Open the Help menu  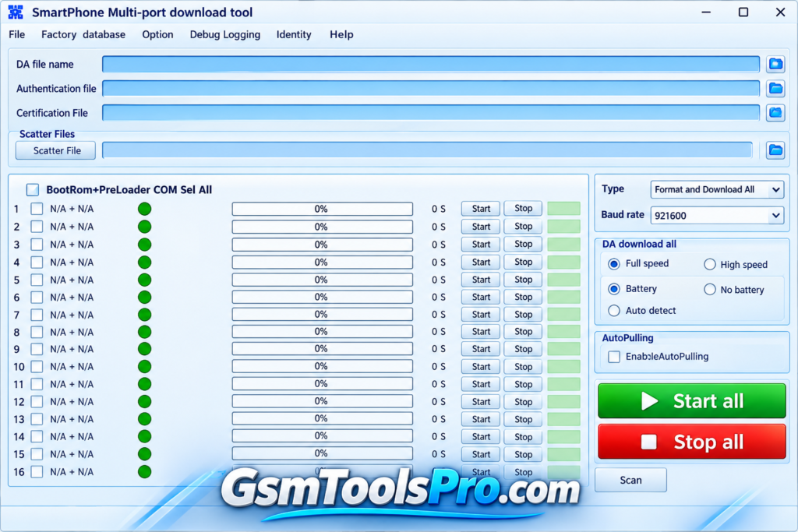coord(341,34)
